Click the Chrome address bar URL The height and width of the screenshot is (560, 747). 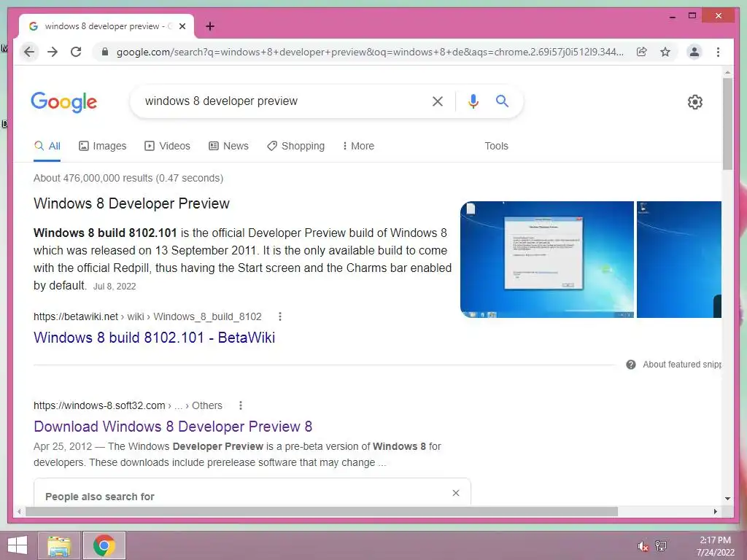click(x=370, y=52)
